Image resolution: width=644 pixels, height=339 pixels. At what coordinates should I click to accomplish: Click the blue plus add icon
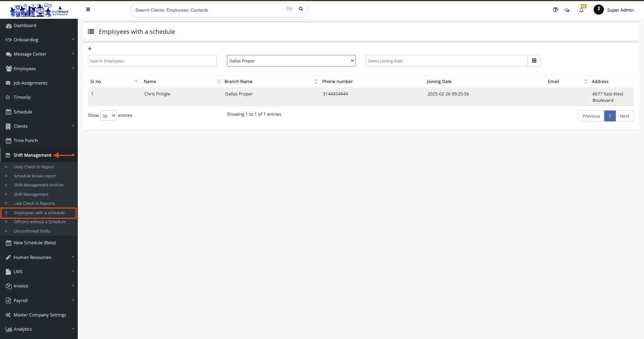coord(89,48)
